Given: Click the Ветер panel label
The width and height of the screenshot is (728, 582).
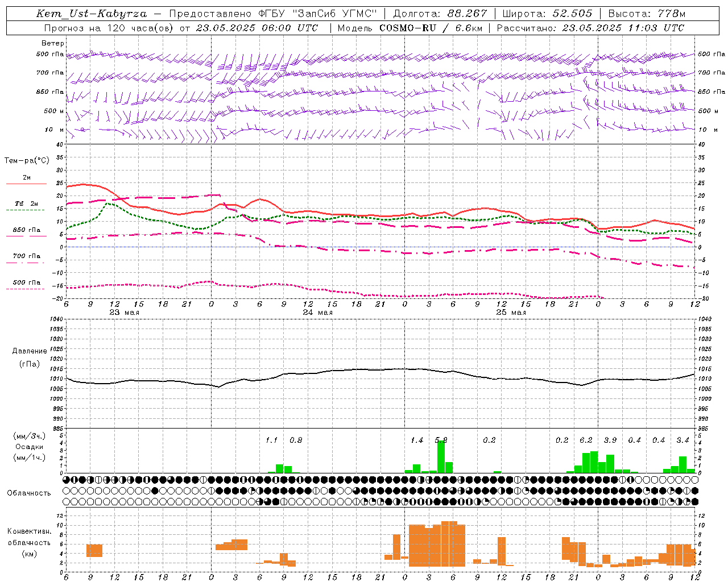Looking at the screenshot, I should 53,43.
